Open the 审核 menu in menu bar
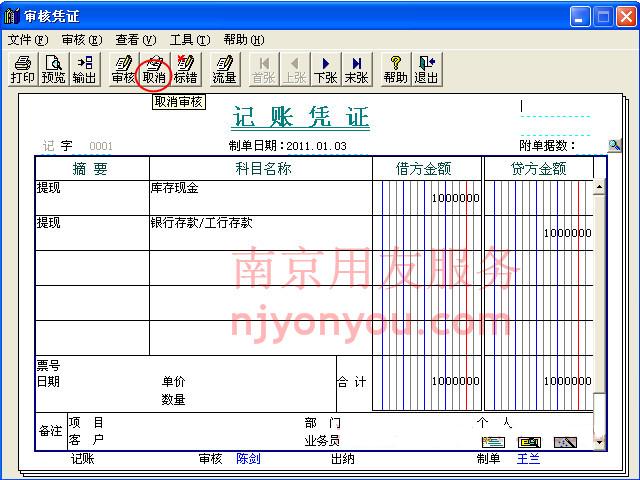This screenshot has width=640, height=480. coord(81,40)
